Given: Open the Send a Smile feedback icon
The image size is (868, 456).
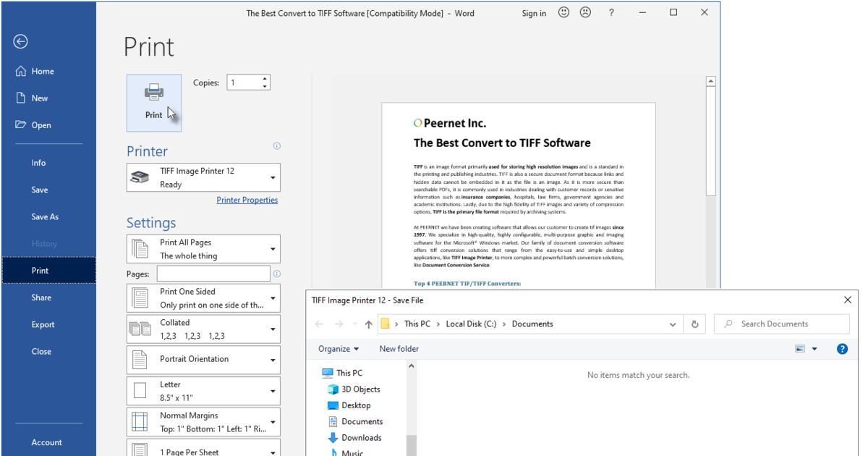Looking at the screenshot, I should pos(563,12).
